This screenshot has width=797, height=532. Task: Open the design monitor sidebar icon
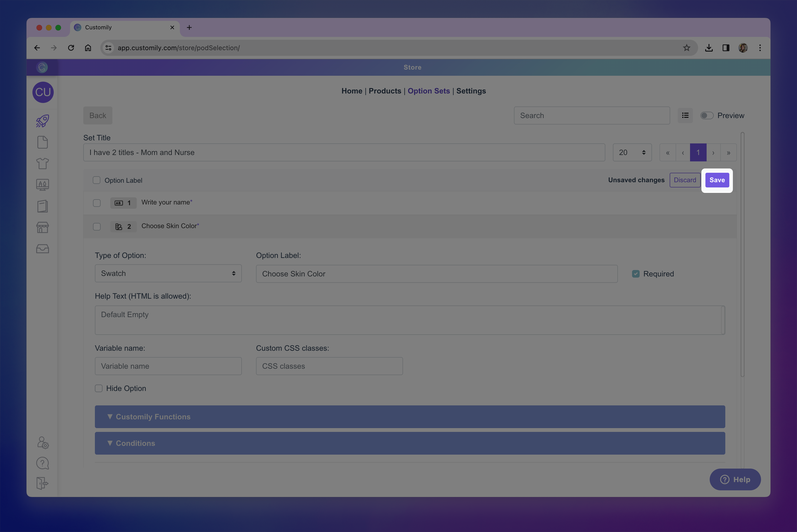pyautogui.click(x=42, y=185)
